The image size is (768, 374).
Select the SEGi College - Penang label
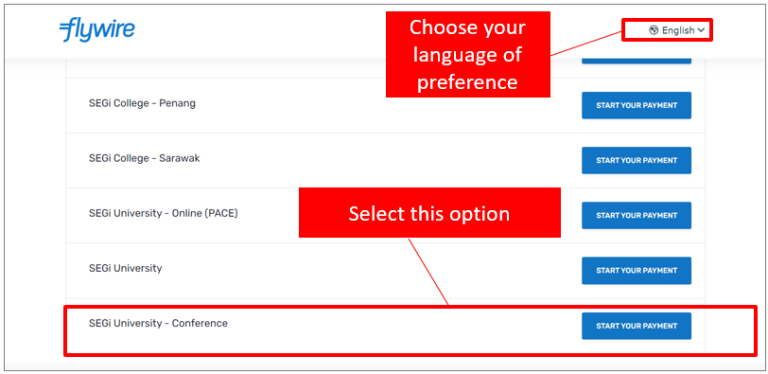point(142,104)
